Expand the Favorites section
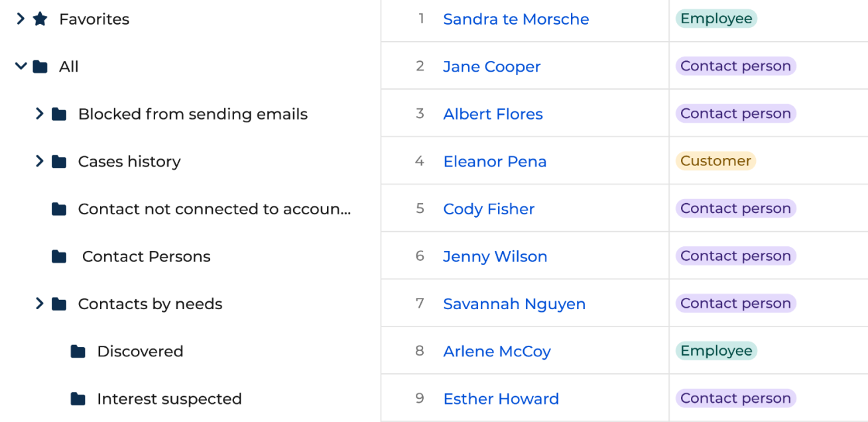The height and width of the screenshot is (422, 868). [21, 19]
